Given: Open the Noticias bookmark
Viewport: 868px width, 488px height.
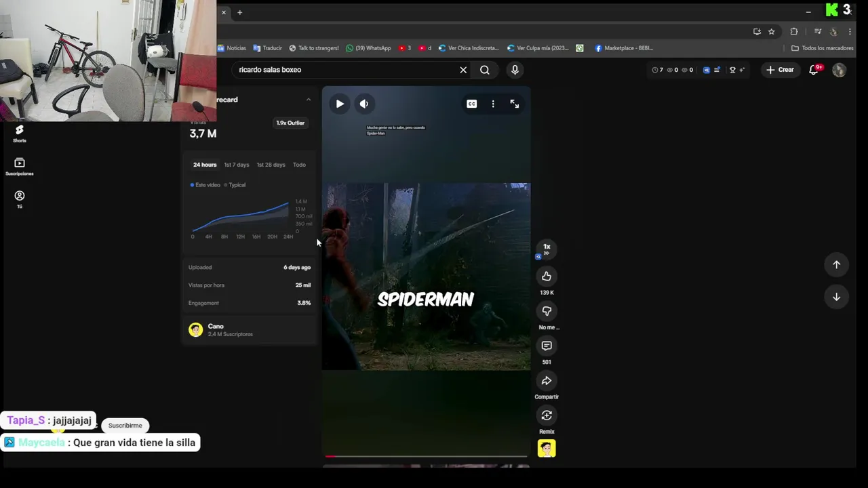Looking at the screenshot, I should coord(232,48).
